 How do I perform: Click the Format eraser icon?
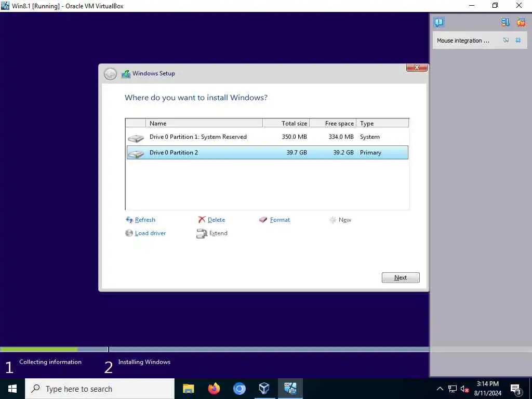coord(263,220)
